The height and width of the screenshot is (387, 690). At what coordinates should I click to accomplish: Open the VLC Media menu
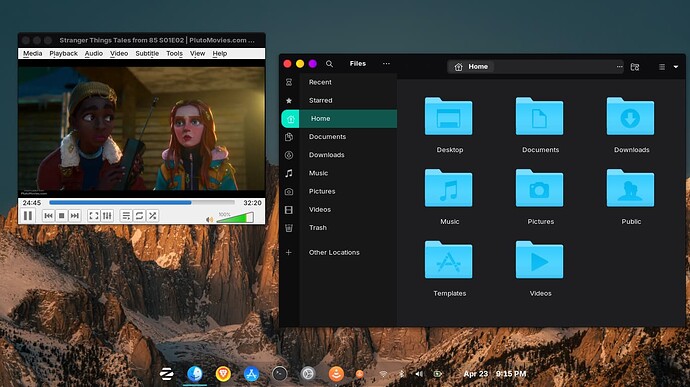[x=33, y=53]
